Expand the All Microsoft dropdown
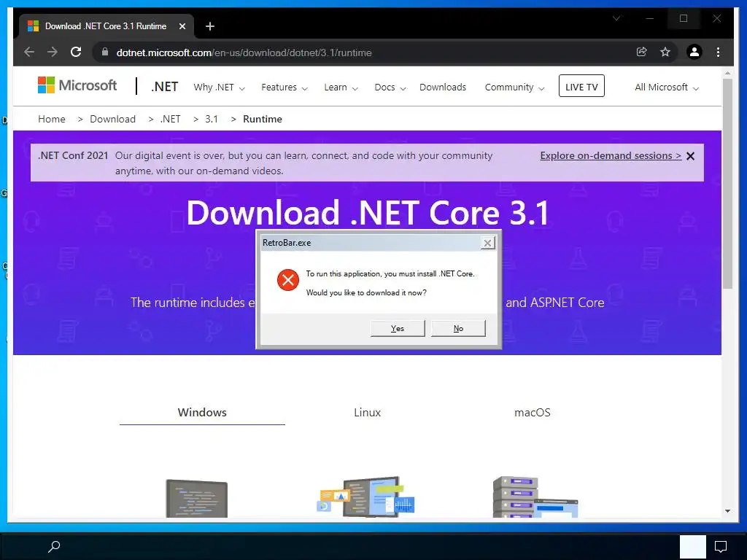 [x=667, y=87]
